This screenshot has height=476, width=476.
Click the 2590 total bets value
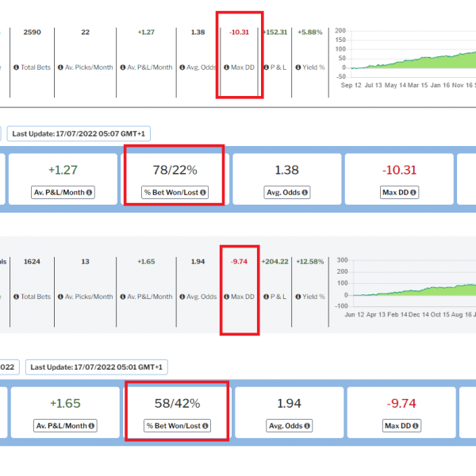click(x=33, y=33)
